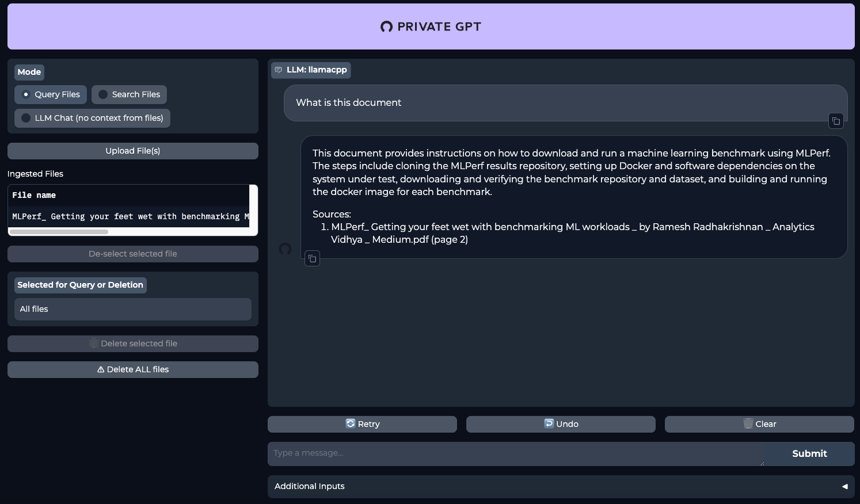Image resolution: width=860 pixels, height=504 pixels.
Task: Clear the chat conversation
Action: tap(759, 424)
